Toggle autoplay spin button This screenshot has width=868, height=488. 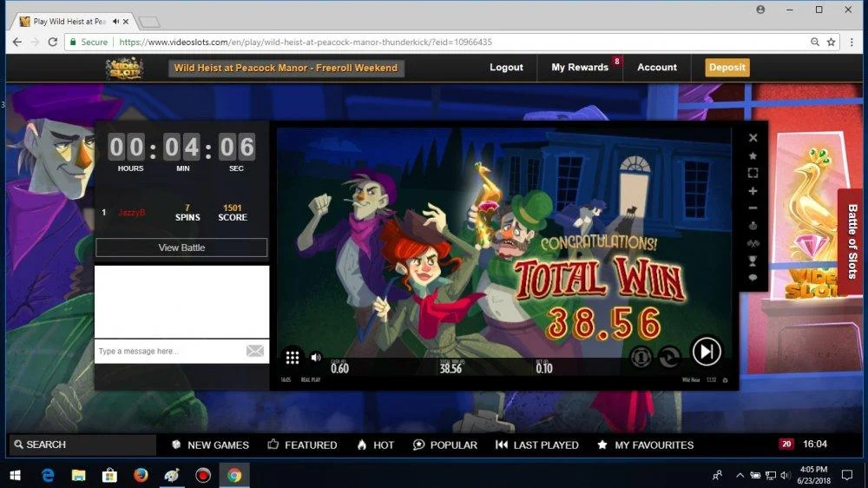pos(669,357)
